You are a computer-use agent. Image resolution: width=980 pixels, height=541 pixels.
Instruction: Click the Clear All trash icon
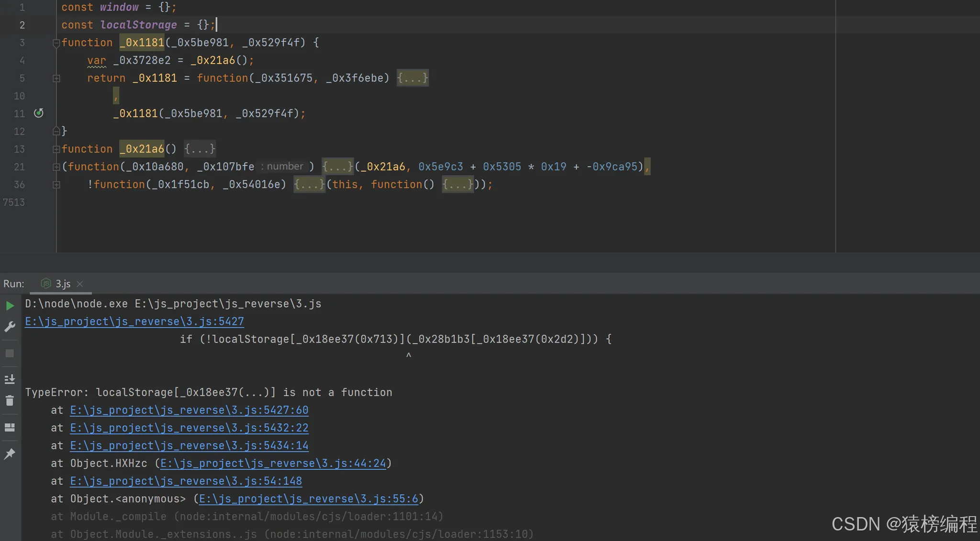point(10,401)
